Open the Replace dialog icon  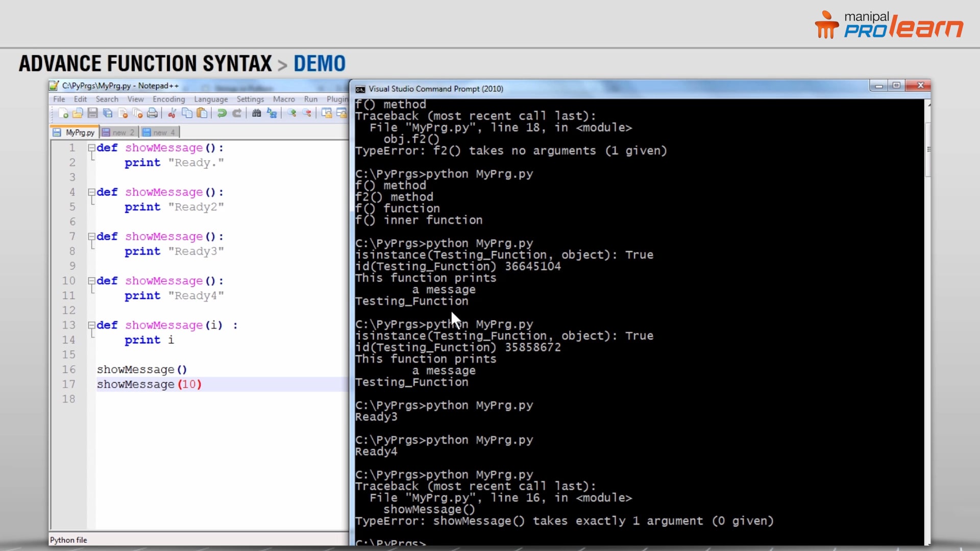tap(273, 113)
